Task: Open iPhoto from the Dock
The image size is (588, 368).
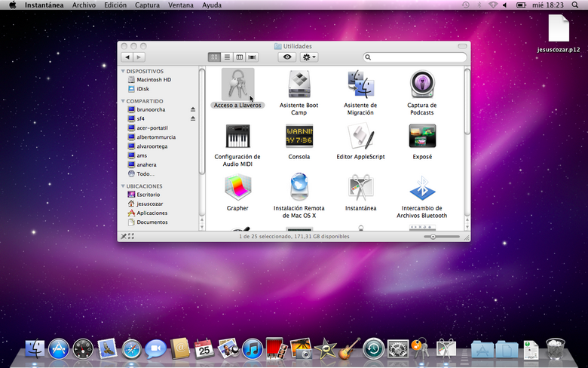Action: [x=301, y=349]
